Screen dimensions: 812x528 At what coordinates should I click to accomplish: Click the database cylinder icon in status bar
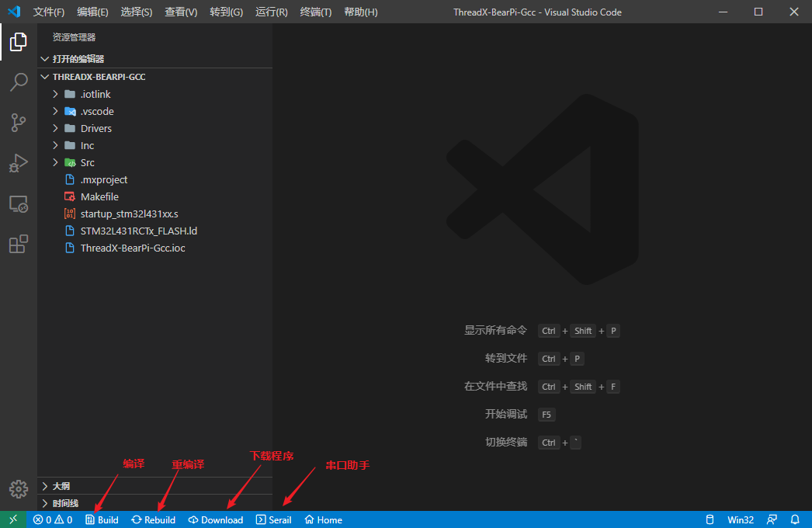[710, 519]
